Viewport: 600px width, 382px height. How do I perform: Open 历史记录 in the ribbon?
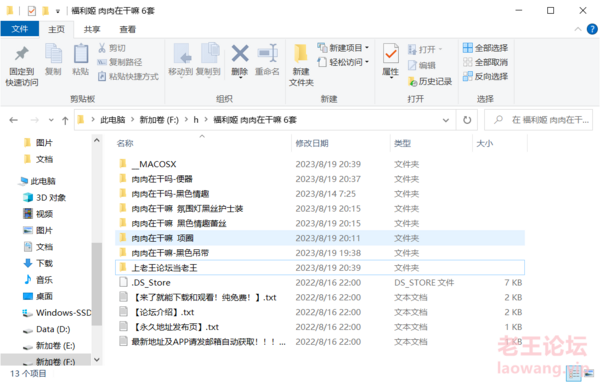[x=430, y=81]
